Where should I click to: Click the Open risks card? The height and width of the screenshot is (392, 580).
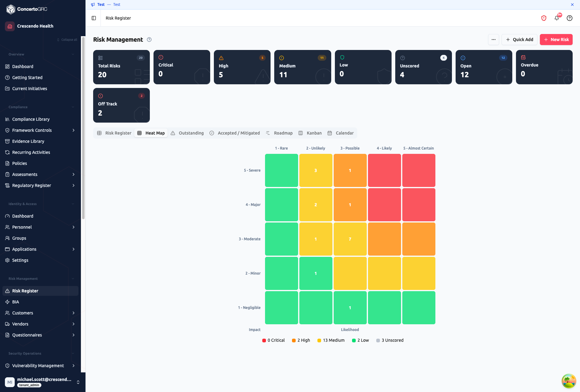[484, 67]
